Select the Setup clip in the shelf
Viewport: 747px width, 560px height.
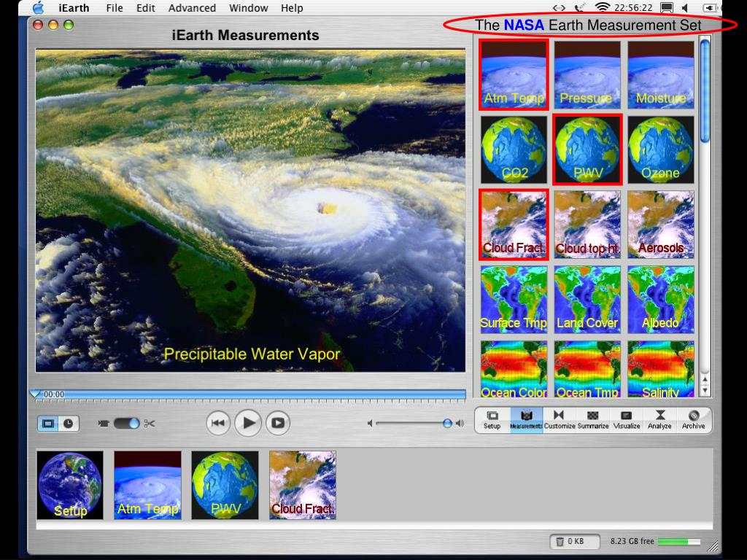coord(70,485)
